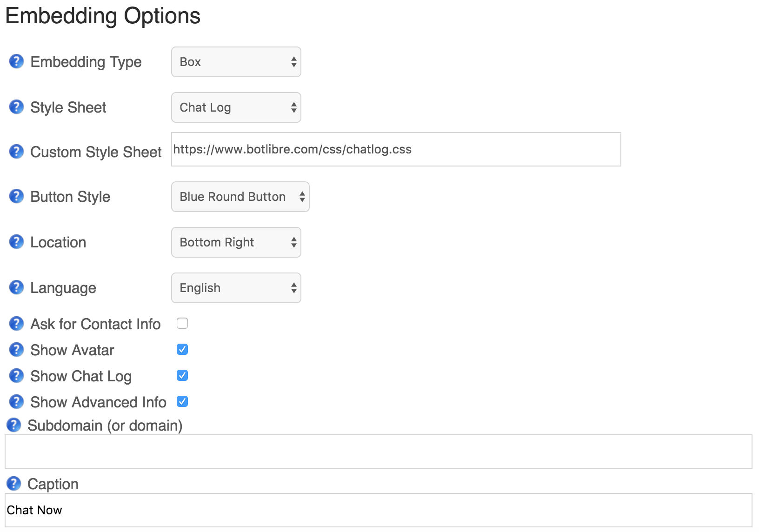
Task: Click help icon beside Language
Action: [x=16, y=287]
